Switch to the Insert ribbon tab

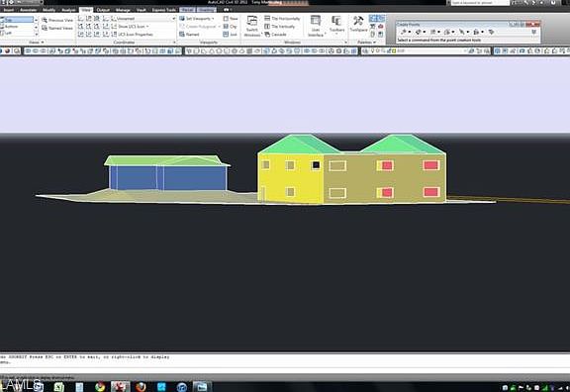(x=8, y=10)
